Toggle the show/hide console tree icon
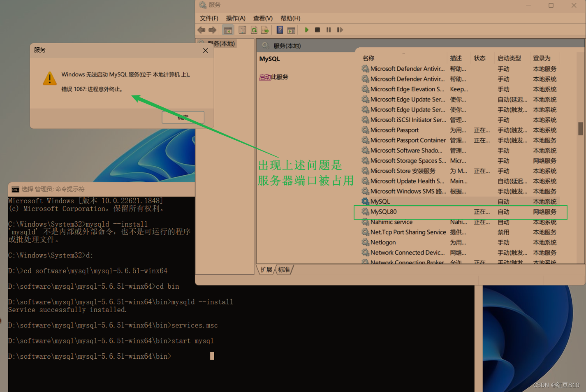 tap(228, 30)
